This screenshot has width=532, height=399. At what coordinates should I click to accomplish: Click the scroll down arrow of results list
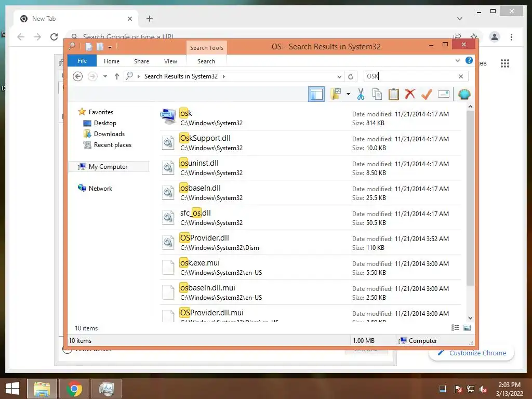click(x=470, y=318)
